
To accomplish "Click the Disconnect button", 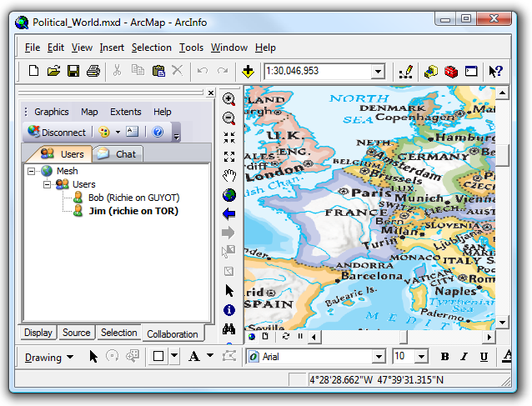I will click(57, 132).
